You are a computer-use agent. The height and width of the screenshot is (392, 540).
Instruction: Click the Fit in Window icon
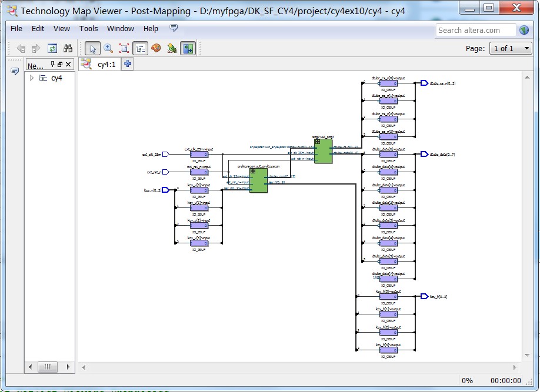[x=124, y=49]
